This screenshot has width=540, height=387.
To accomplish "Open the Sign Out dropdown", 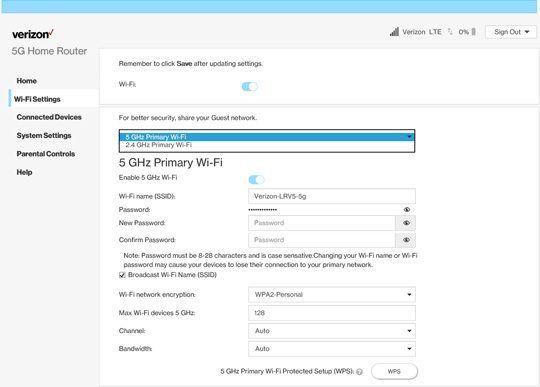I will 511,32.
